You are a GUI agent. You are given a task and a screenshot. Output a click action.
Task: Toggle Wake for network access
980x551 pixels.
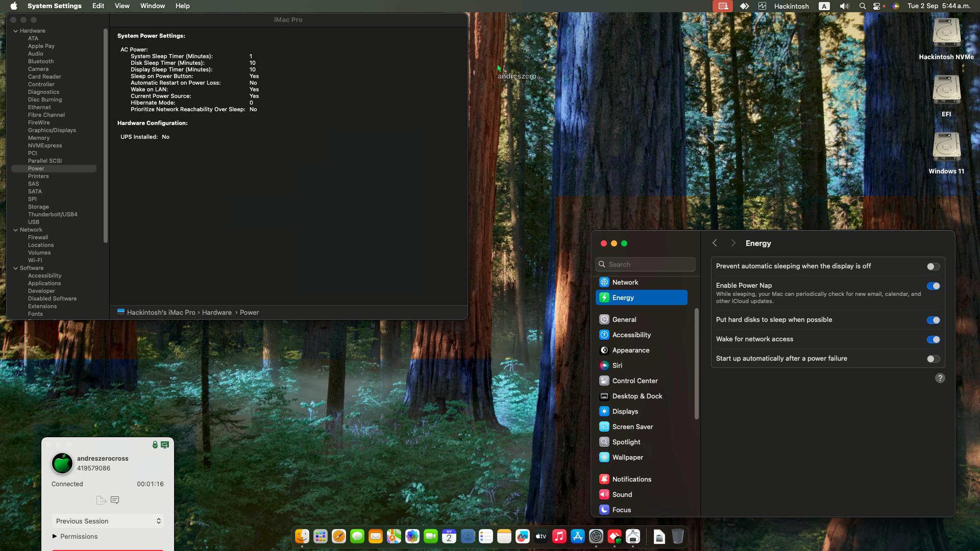[x=933, y=340]
